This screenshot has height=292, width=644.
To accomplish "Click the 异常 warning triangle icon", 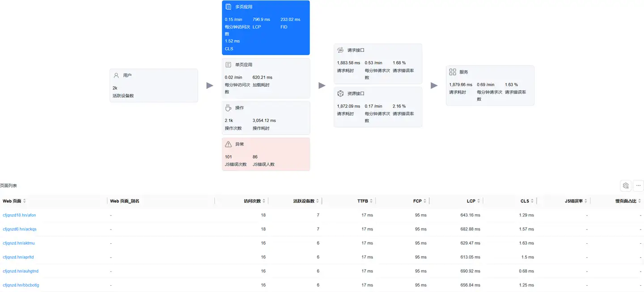I will [228, 144].
